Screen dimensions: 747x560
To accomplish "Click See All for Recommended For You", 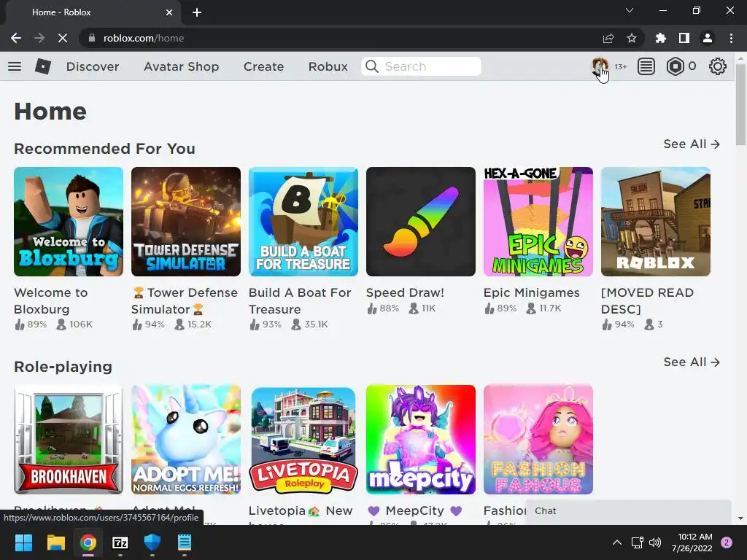I will click(692, 144).
